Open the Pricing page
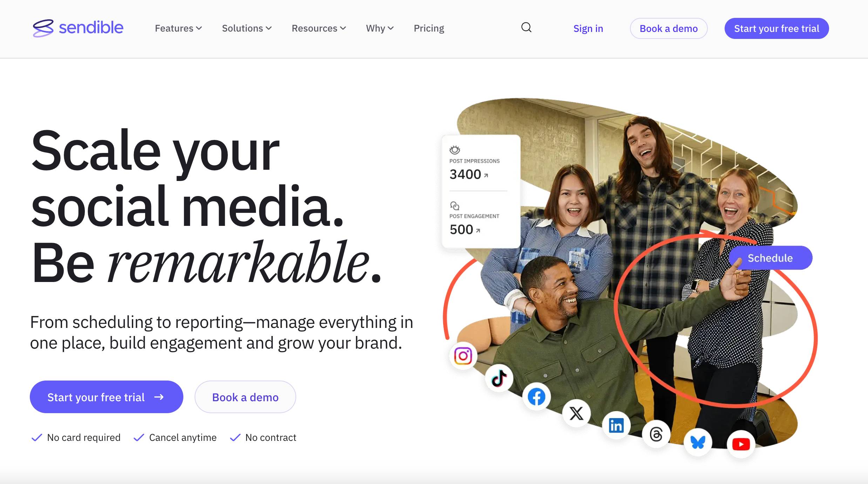Screen dimensions: 868x484 (x=429, y=28)
